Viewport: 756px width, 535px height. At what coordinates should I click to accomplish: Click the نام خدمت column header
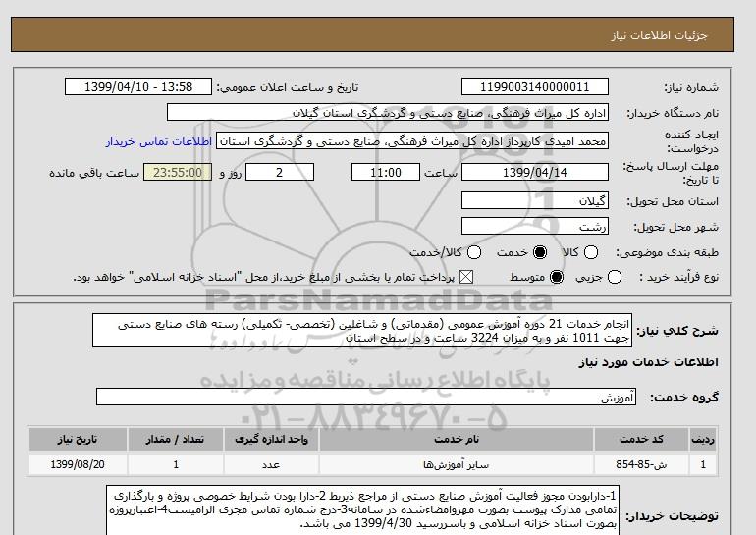(x=457, y=439)
